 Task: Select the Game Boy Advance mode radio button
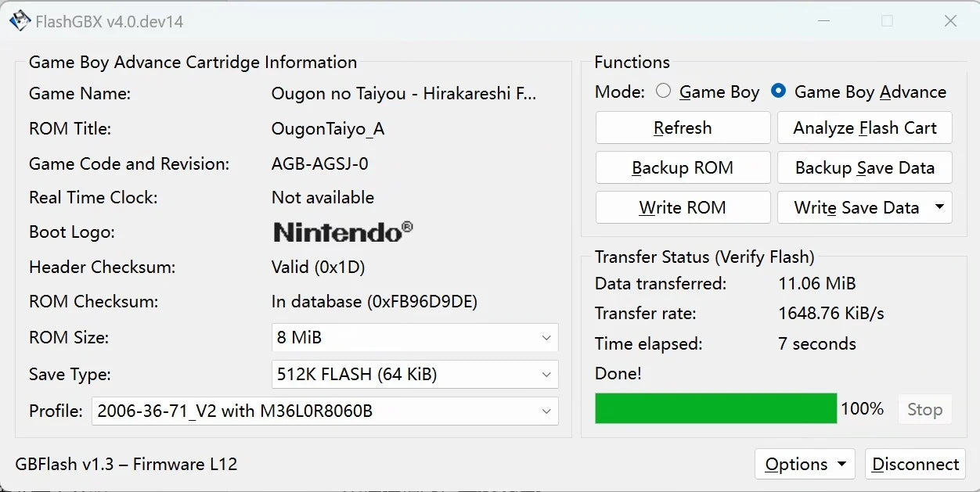tap(778, 91)
